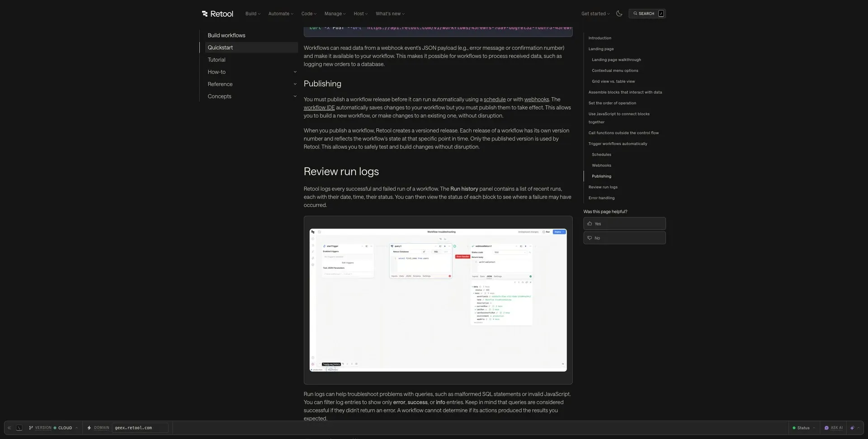Click the Retool logo in header
Viewport: 868px width, 439px height.
coord(217,14)
